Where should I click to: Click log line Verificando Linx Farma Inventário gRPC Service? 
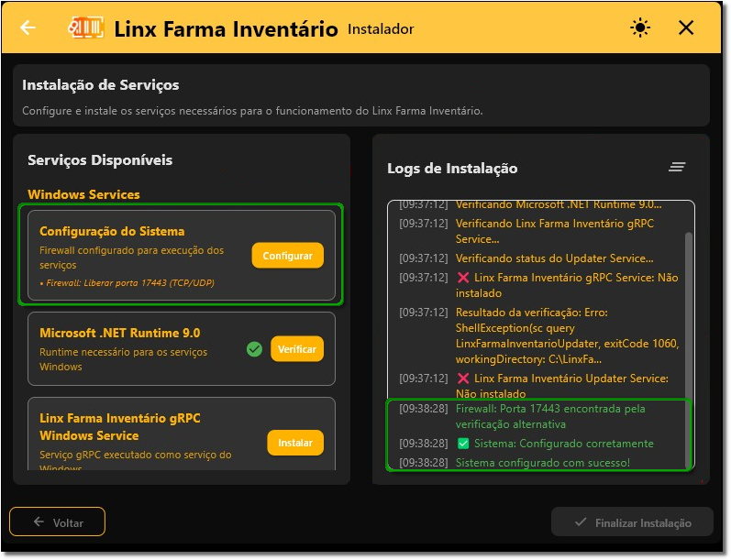pyautogui.click(x=555, y=231)
